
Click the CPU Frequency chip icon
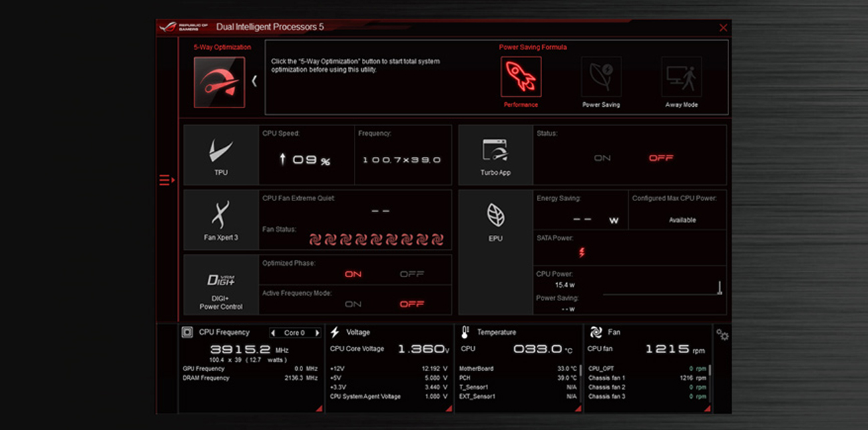188,332
